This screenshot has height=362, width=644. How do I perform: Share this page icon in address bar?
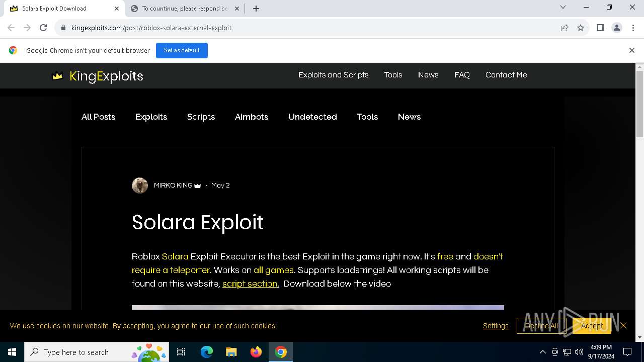tap(565, 28)
